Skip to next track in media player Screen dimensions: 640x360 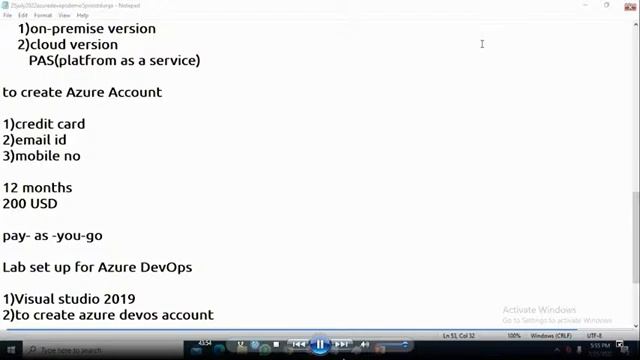341,344
